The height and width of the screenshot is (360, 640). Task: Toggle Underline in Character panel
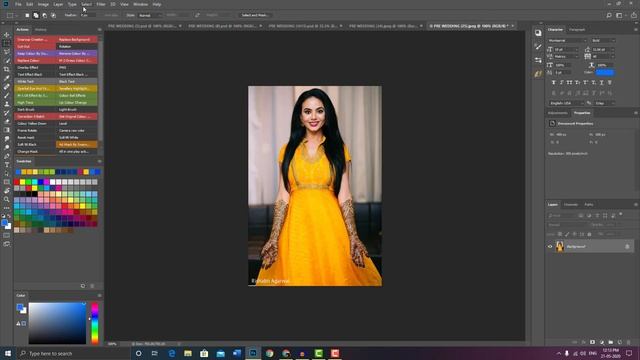[x=602, y=82]
